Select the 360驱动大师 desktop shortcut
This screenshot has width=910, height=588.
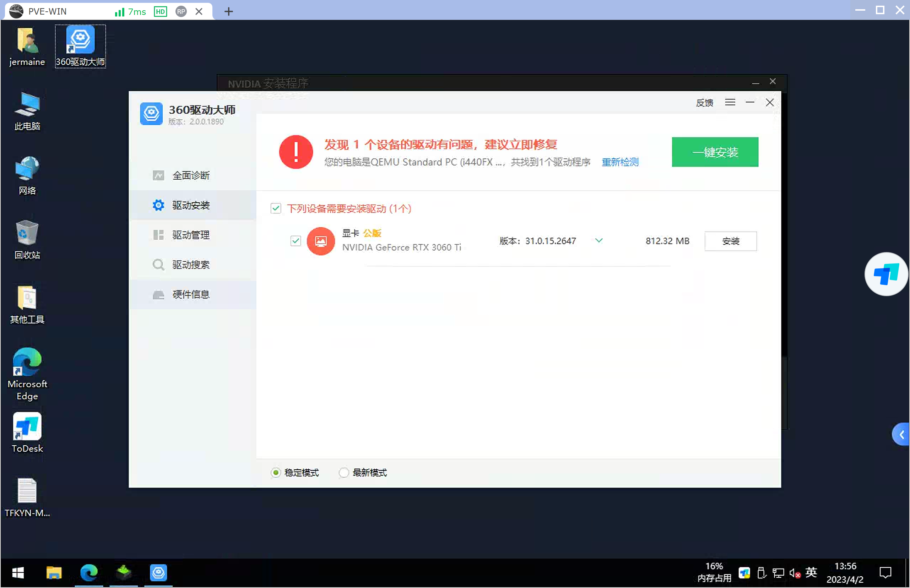tap(80, 46)
